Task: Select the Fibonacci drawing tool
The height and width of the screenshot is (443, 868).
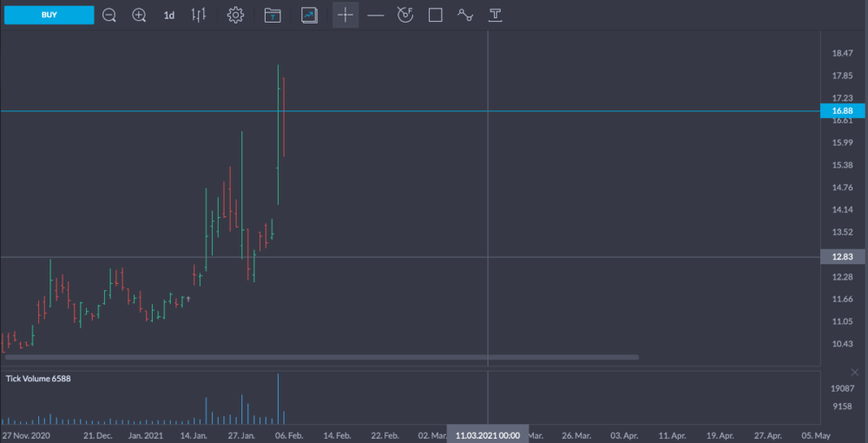Action: tap(405, 16)
